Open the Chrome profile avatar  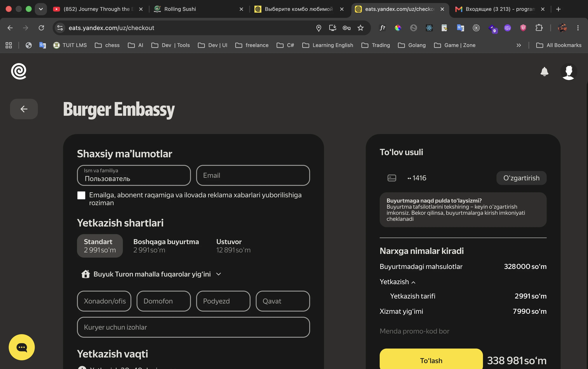pos(562,28)
